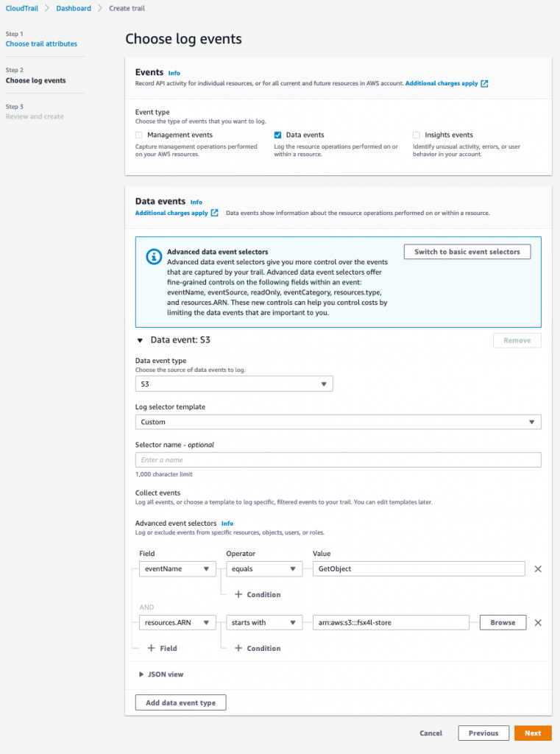Expand the JSON view section
The width and height of the screenshot is (560, 754).
coord(163,672)
